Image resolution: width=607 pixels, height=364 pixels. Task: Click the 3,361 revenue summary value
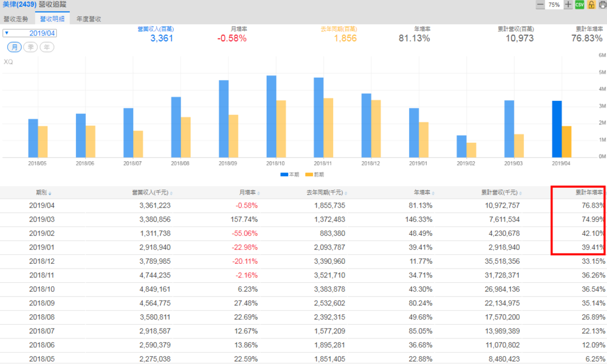pyautogui.click(x=162, y=39)
